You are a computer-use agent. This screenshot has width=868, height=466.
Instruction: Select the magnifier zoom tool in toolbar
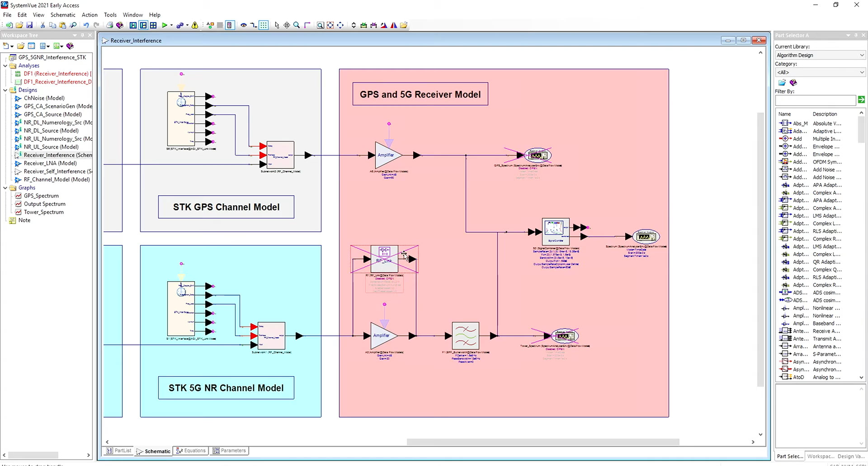(297, 25)
